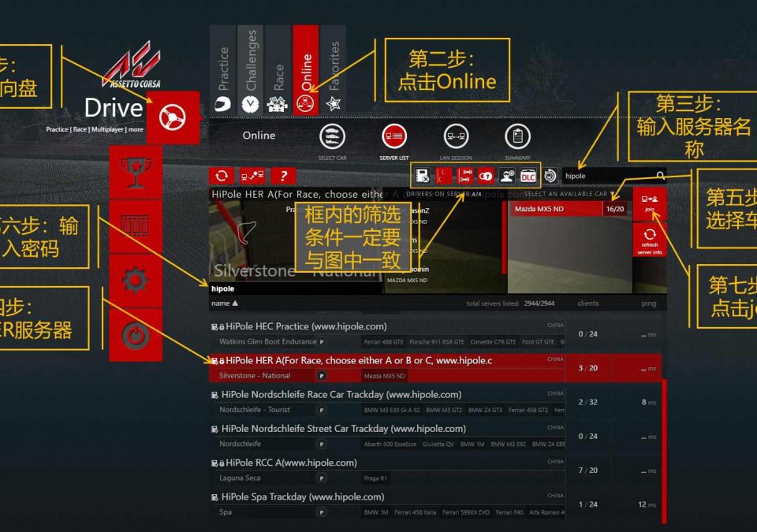Click the circular arrows icon beside search box

click(x=550, y=176)
